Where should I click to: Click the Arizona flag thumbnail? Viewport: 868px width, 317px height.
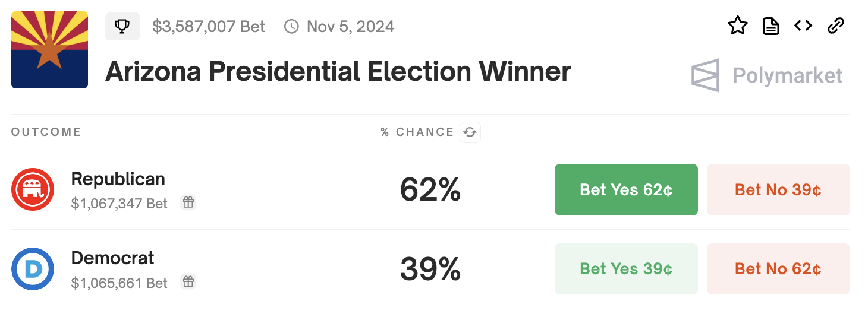pos(49,50)
